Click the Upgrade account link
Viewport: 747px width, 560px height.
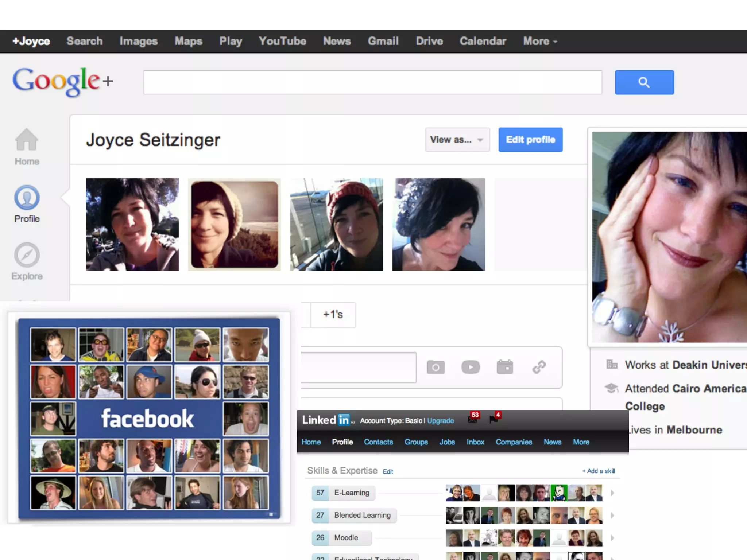click(x=440, y=421)
